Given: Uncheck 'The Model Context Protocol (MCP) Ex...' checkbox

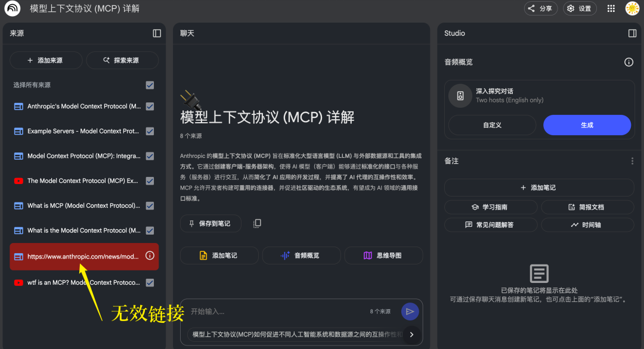Looking at the screenshot, I should (x=150, y=181).
